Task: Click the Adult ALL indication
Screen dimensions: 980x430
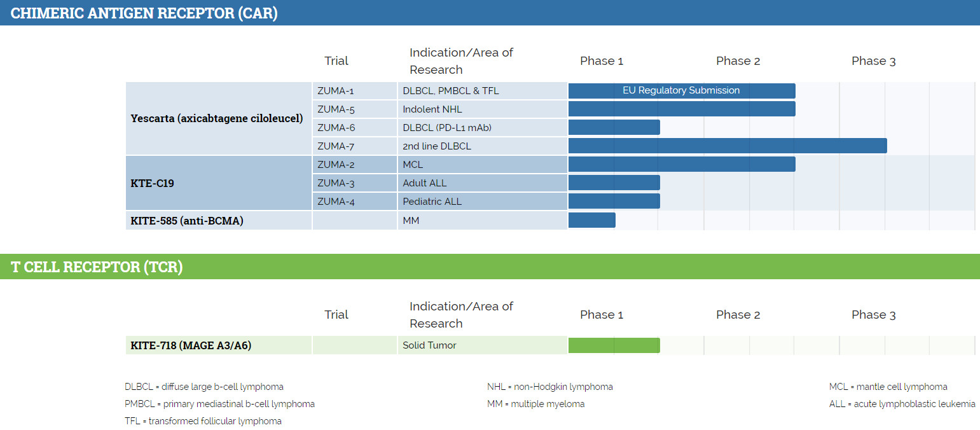Action: coord(483,183)
